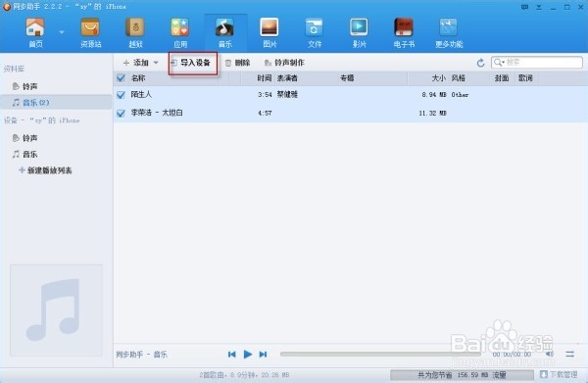588x383 pixels.
Task: Open the search magnifier dropdown
Action: [499, 63]
